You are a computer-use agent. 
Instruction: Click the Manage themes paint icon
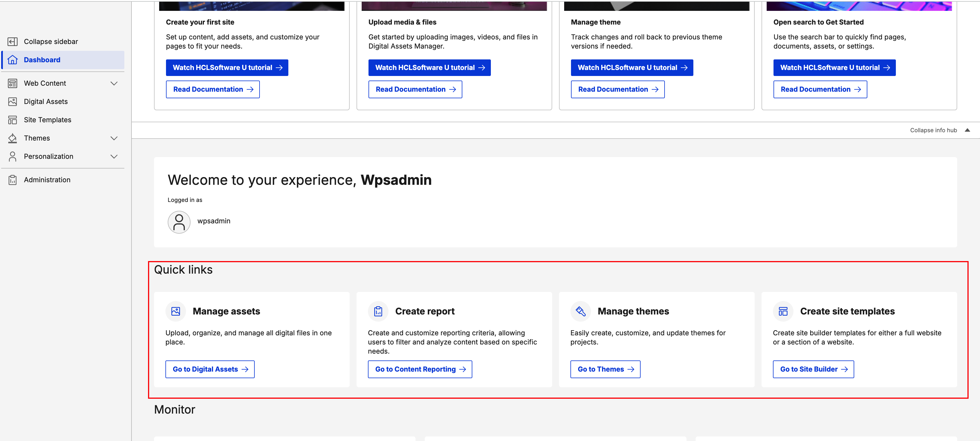[x=580, y=311]
